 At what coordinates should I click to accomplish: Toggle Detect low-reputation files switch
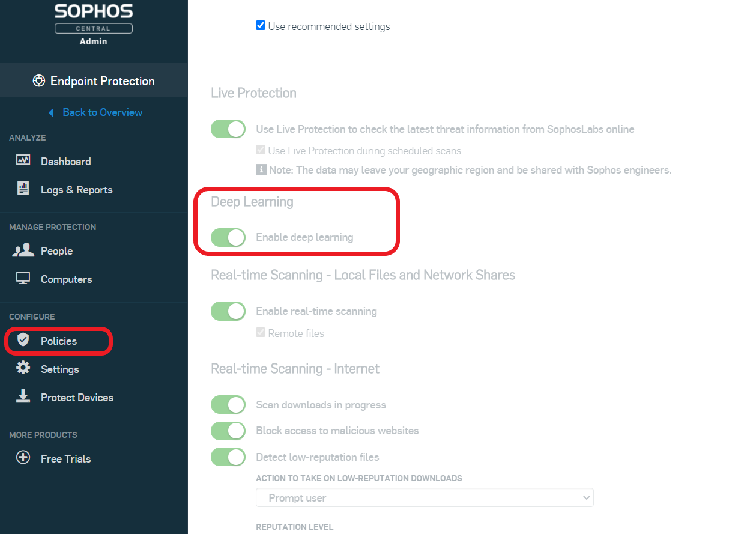[x=228, y=457]
